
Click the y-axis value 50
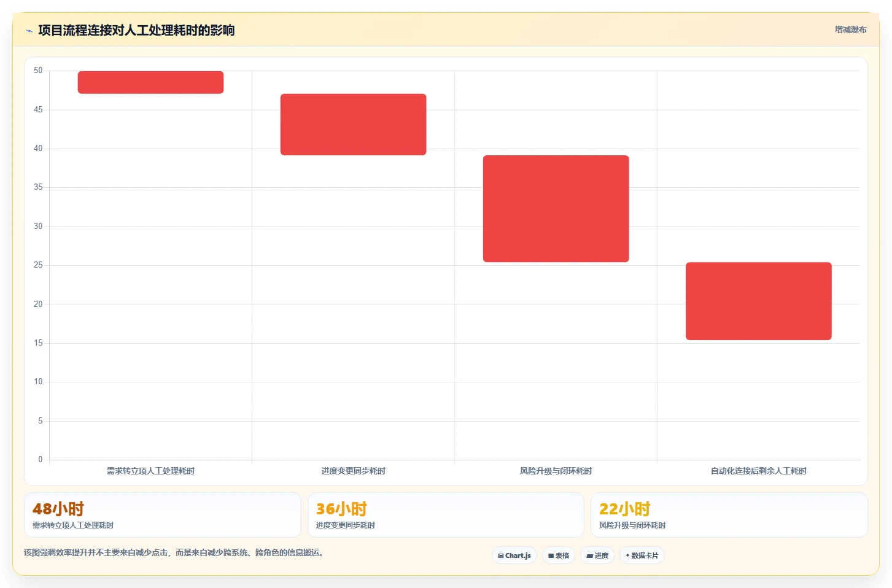tap(38, 71)
